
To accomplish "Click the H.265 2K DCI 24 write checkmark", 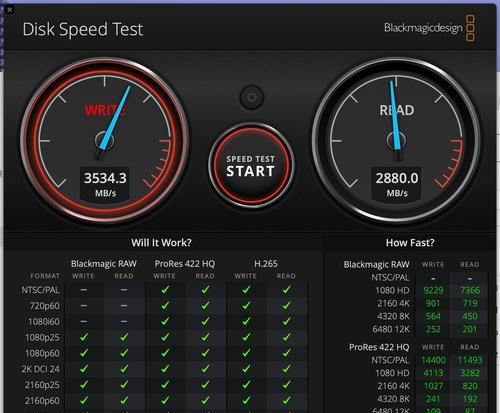I will pos(246,369).
